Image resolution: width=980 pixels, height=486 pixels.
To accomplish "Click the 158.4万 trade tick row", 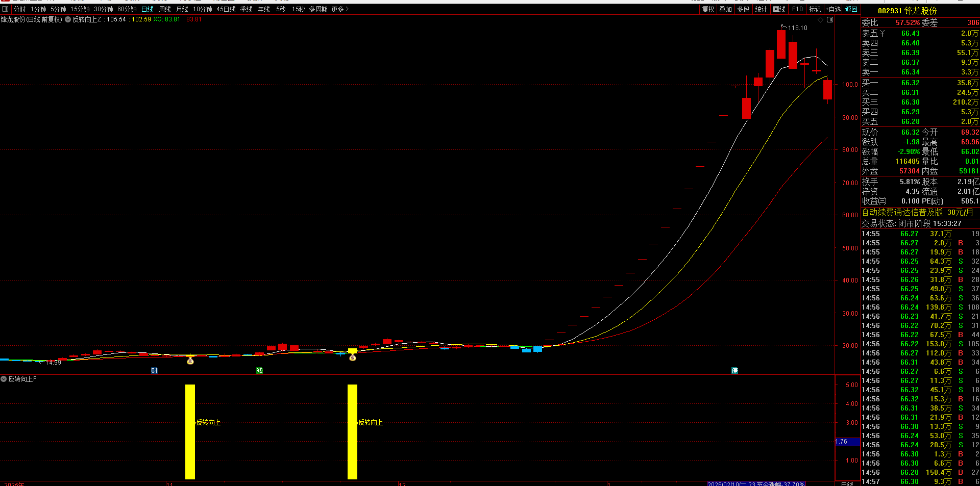I will pyautogui.click(x=920, y=472).
